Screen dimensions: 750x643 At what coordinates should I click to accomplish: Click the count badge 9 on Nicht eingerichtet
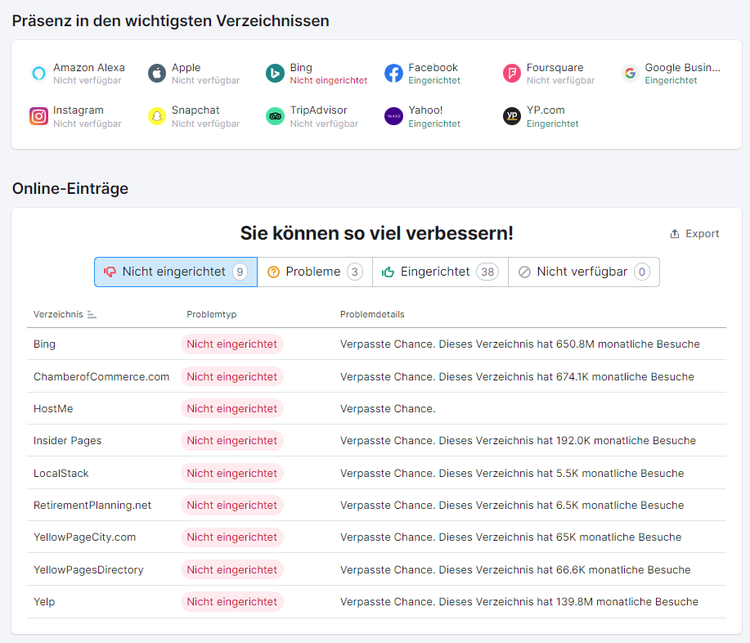240,272
